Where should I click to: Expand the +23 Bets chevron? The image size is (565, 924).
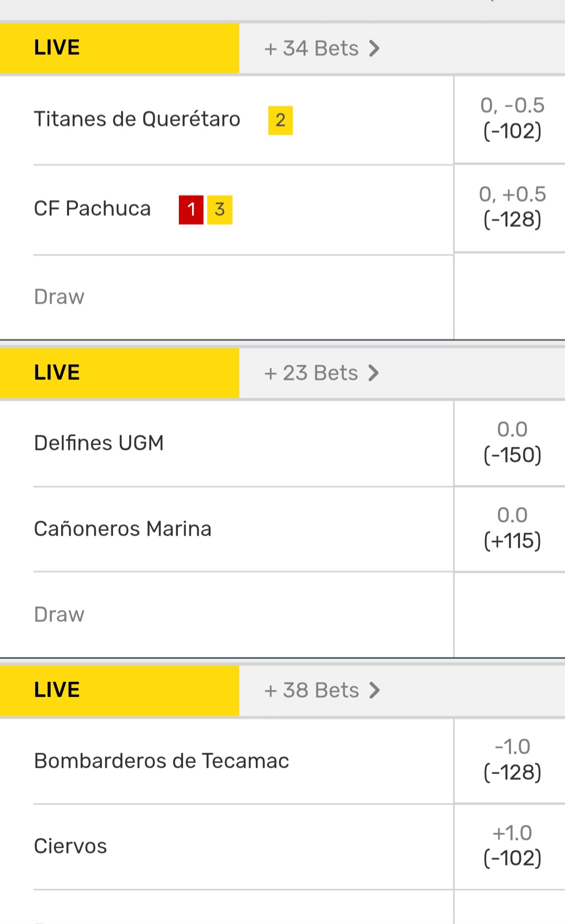point(374,373)
